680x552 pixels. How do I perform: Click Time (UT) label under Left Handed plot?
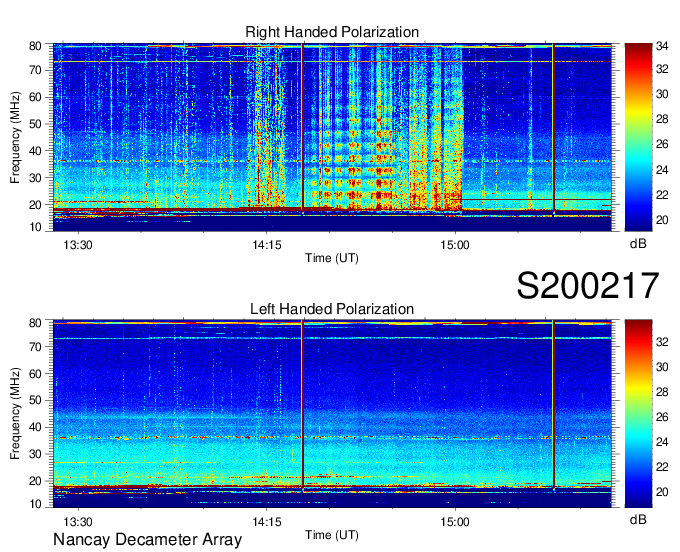tap(332, 535)
